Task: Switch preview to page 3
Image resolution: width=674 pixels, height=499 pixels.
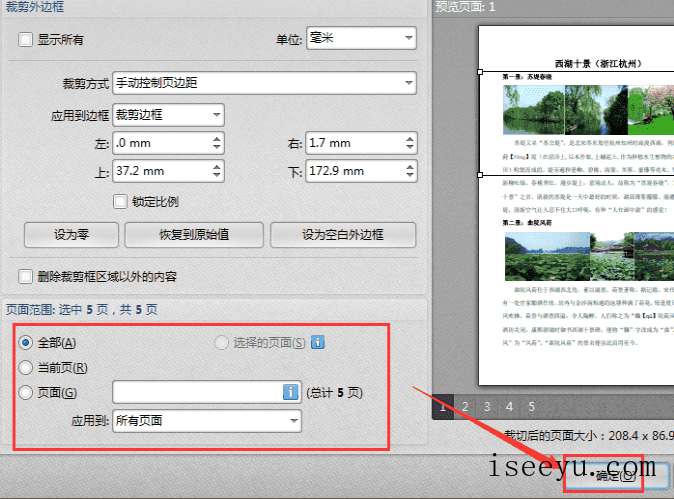Action: click(487, 407)
